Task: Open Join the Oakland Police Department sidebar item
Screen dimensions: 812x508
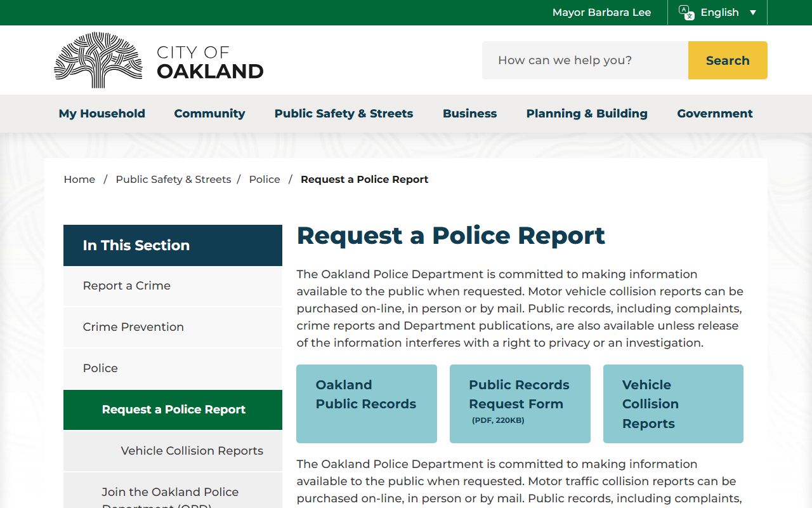Action: (x=173, y=491)
